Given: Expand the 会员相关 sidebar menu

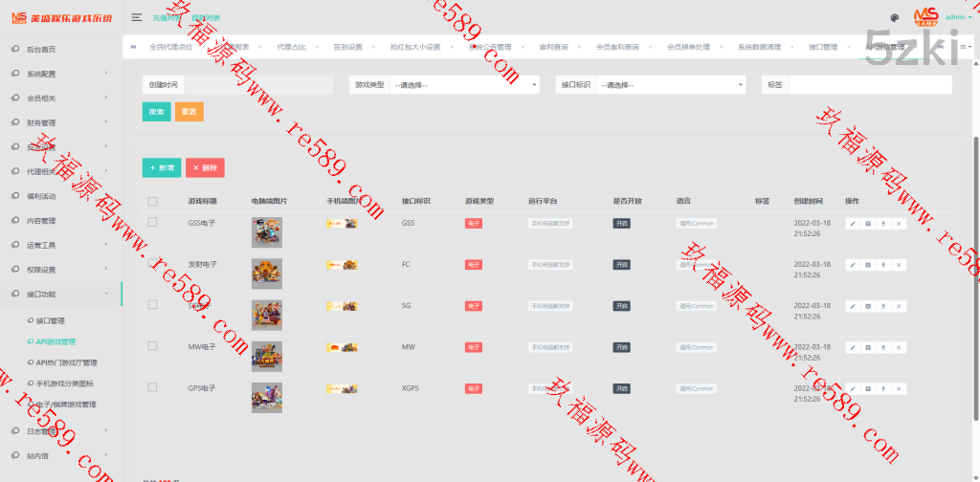Looking at the screenshot, I should pyautogui.click(x=60, y=98).
